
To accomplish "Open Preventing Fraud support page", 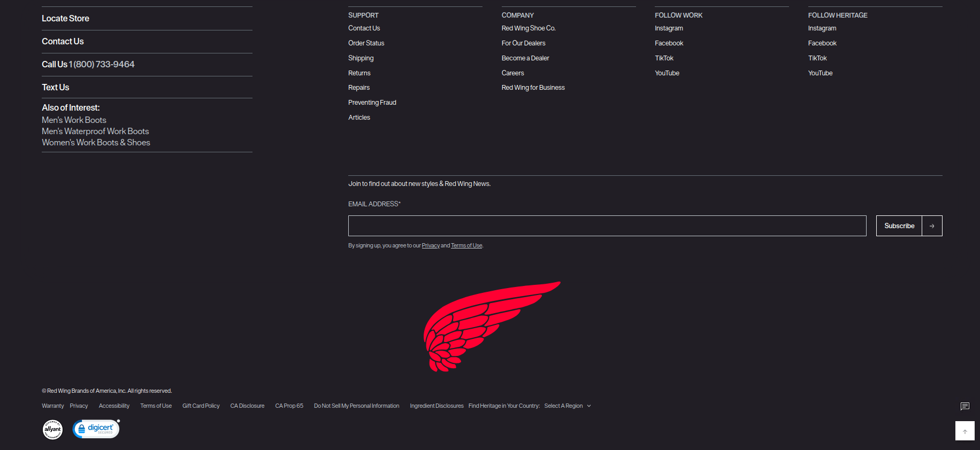I will click(372, 103).
